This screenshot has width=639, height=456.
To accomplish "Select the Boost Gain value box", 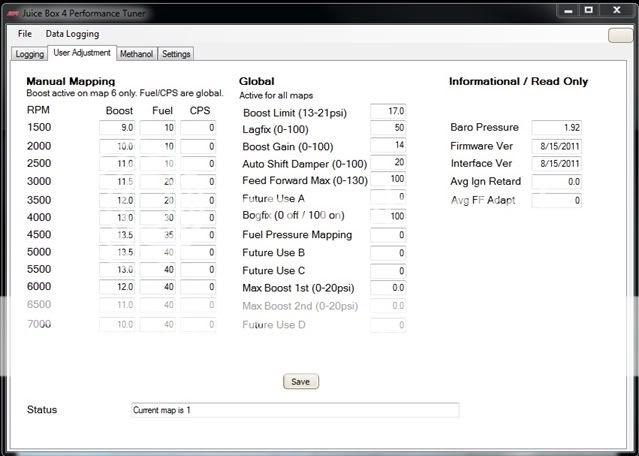I will 388,145.
